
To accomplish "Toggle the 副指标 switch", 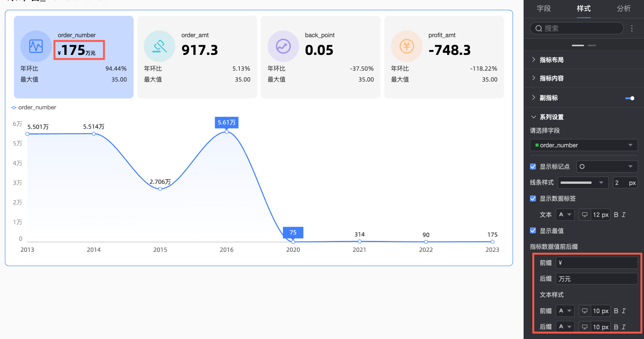I will coord(630,98).
